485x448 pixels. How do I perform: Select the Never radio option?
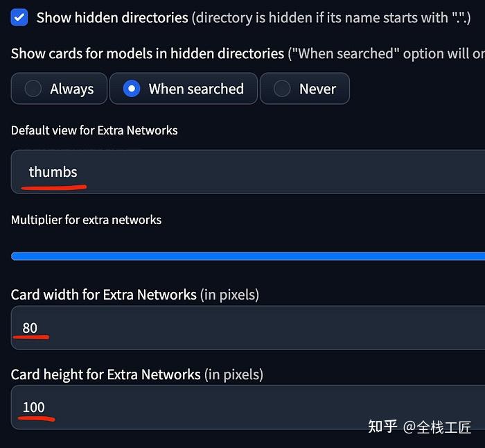click(305, 89)
